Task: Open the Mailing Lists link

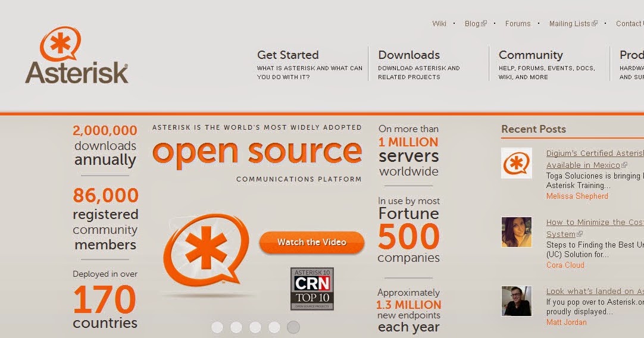Action: [569, 24]
